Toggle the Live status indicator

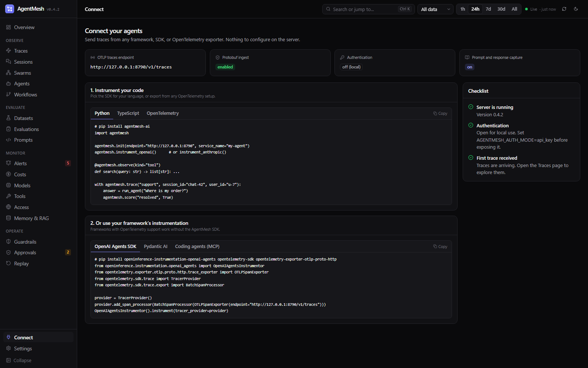[x=540, y=9]
